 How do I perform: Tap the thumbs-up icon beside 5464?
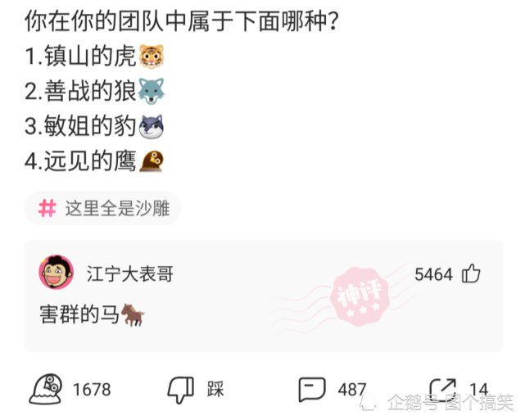(471, 273)
